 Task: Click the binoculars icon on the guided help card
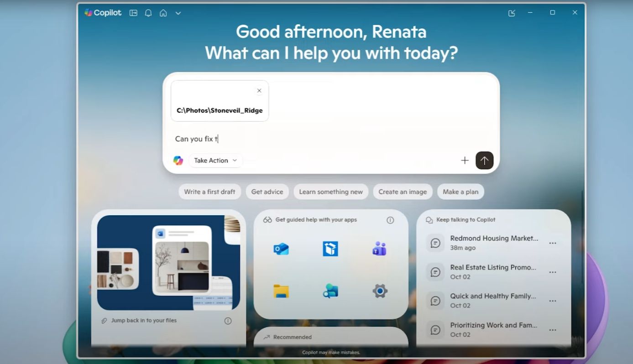pyautogui.click(x=267, y=220)
